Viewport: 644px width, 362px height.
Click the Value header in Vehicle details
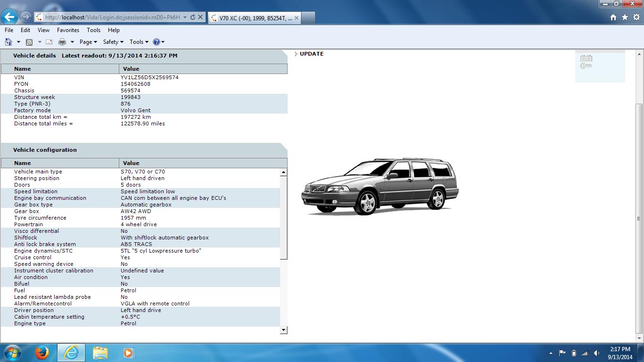131,69
